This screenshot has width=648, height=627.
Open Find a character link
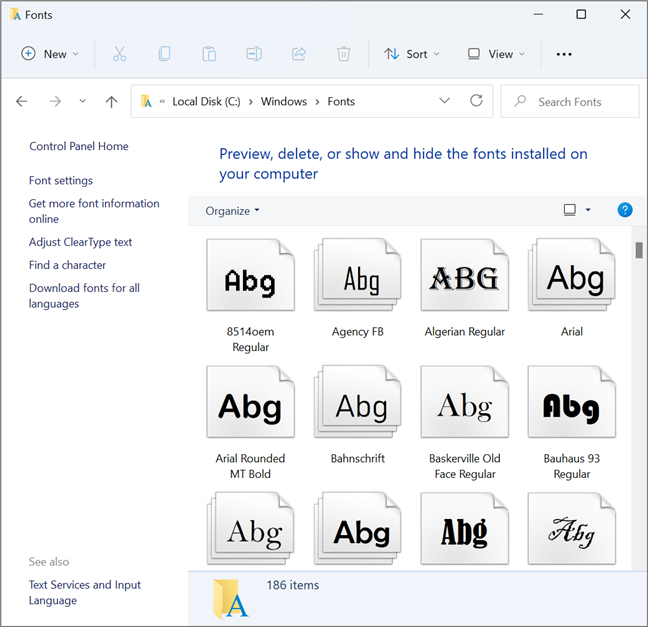67,265
